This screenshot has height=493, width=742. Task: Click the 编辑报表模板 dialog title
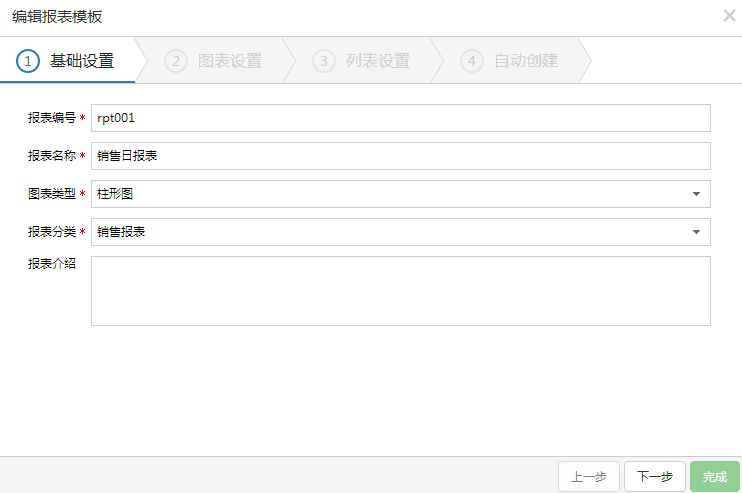pyautogui.click(x=57, y=17)
